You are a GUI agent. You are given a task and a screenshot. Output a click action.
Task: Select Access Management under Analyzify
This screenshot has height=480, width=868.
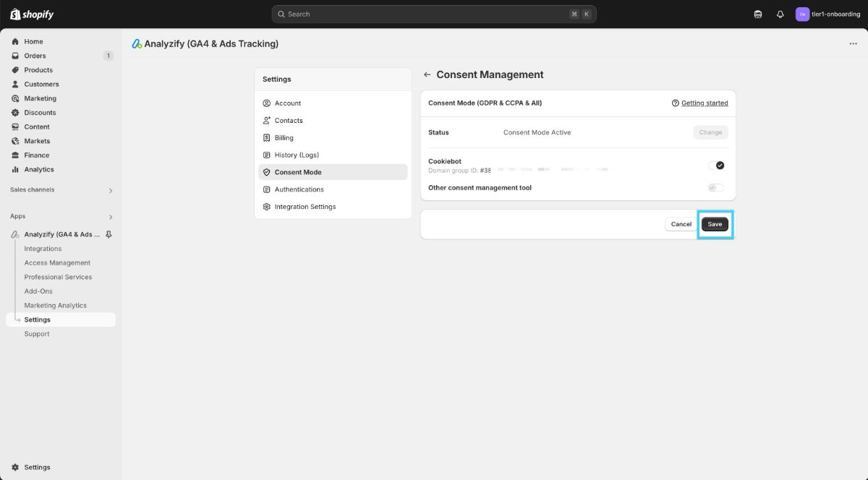pyautogui.click(x=57, y=263)
